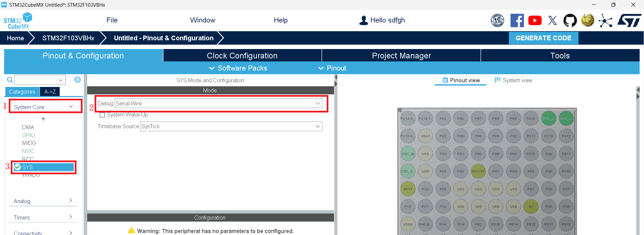Screen dimensions: 644x235
Task: Switch category list to A->Z tab
Action: click(x=50, y=92)
